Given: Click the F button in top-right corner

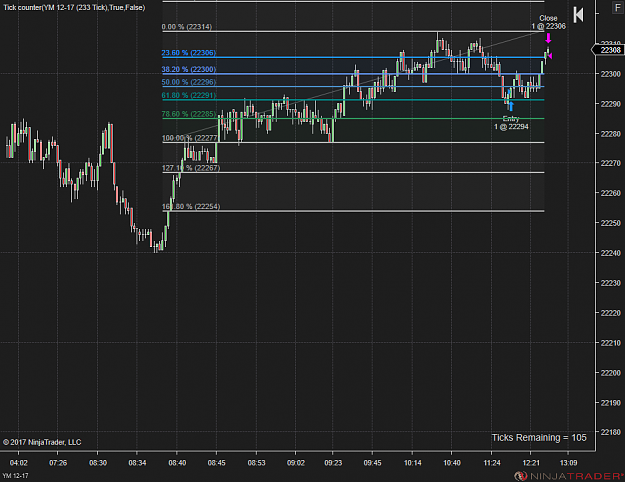Looking at the screenshot, I should pyautogui.click(x=618, y=8).
